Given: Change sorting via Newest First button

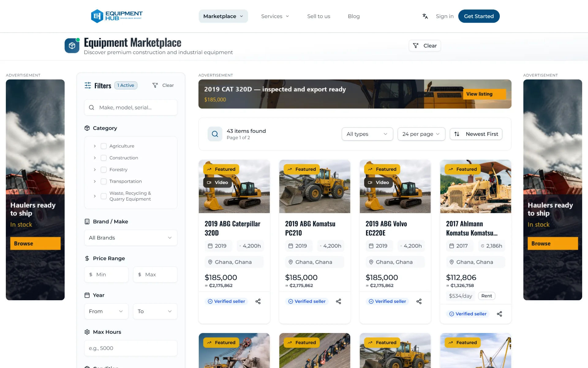Looking at the screenshot, I should pos(476,134).
